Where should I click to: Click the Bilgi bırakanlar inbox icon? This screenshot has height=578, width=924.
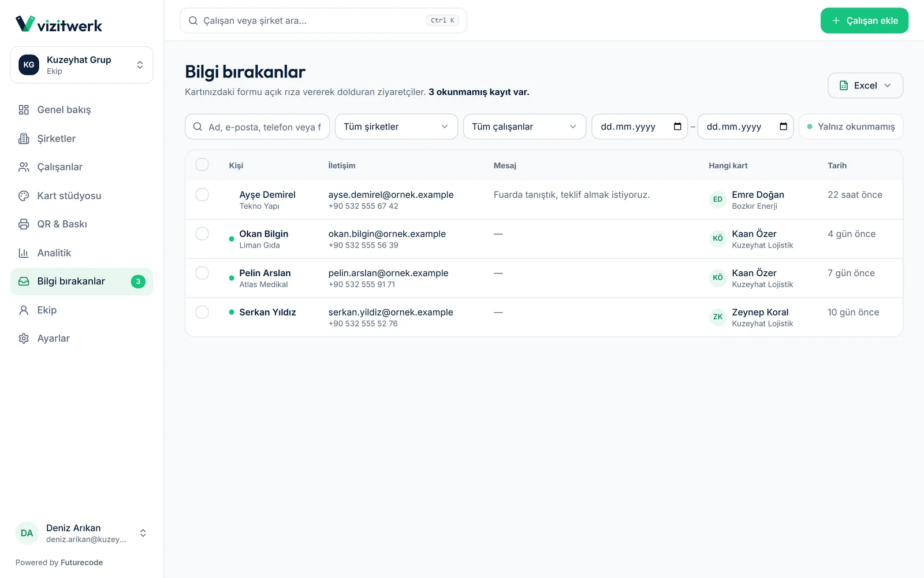click(24, 281)
